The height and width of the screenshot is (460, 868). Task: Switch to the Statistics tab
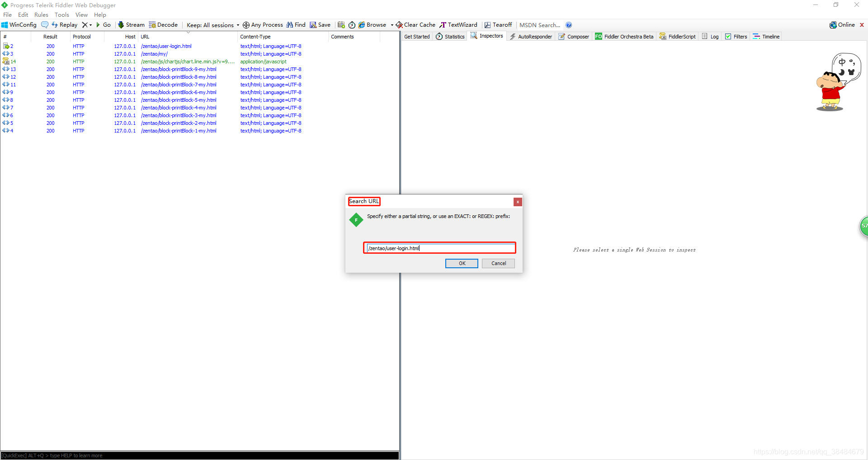pyautogui.click(x=450, y=37)
